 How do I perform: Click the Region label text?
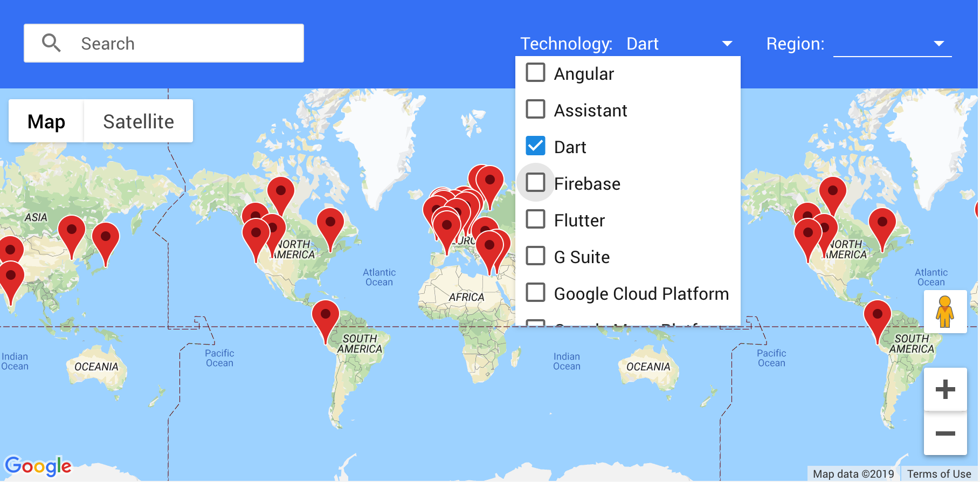(x=796, y=44)
